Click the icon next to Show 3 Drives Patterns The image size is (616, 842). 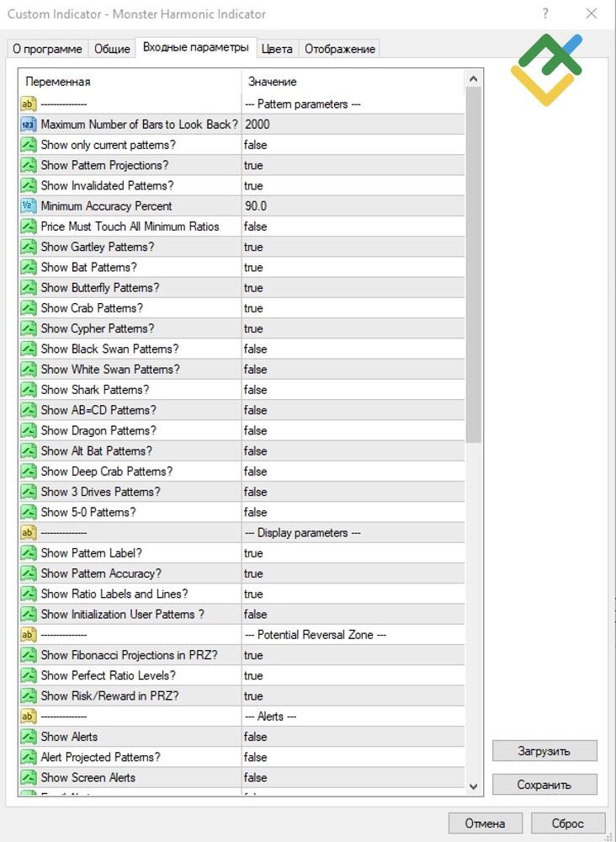click(28, 492)
